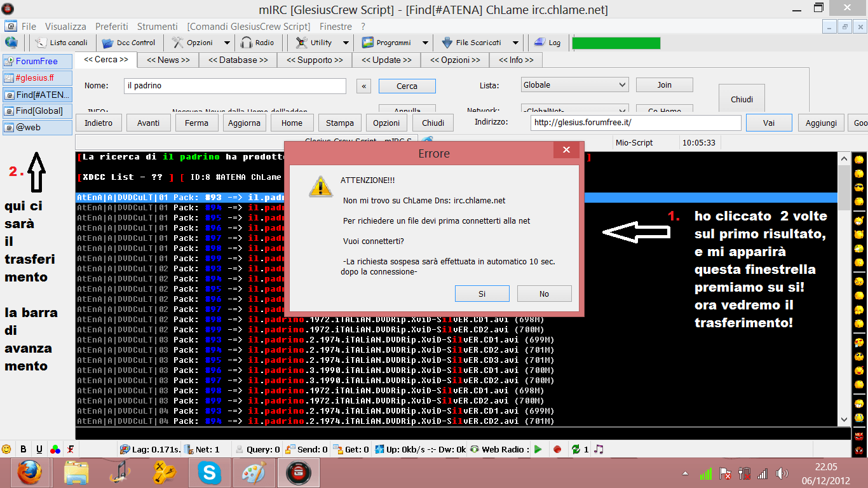
Task: Toggle the strikethrough F formatting button
Action: tap(71, 449)
